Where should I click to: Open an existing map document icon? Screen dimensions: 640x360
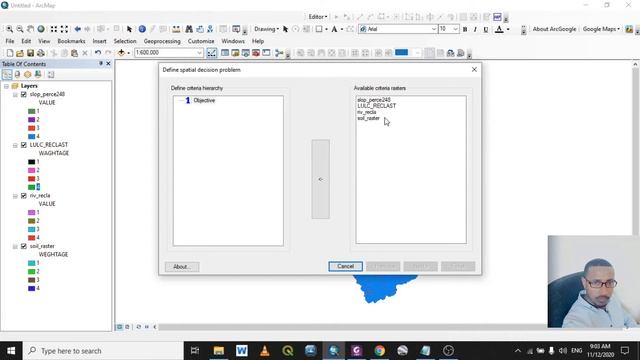pyautogui.click(x=20, y=53)
